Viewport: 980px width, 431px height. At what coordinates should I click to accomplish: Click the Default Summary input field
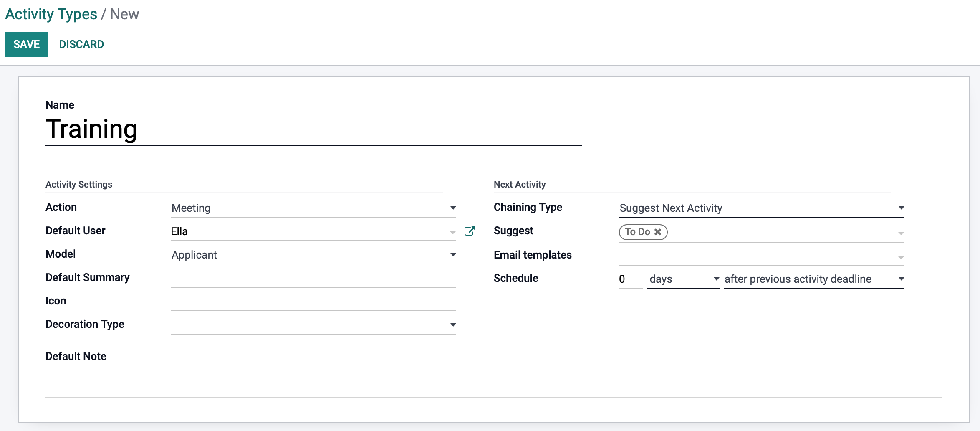[313, 278]
